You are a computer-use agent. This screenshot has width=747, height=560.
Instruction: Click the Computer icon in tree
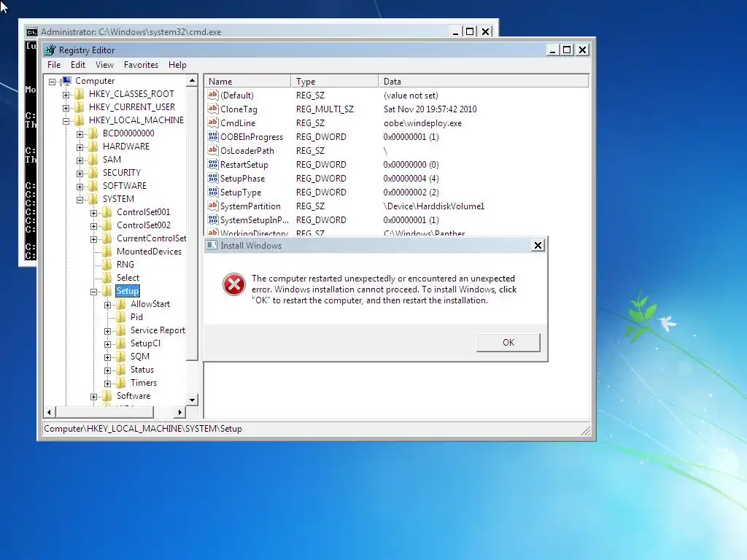coord(66,80)
